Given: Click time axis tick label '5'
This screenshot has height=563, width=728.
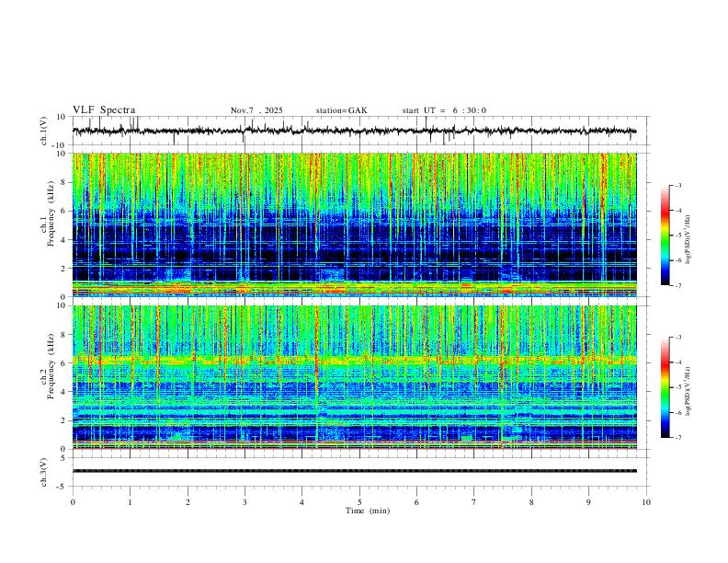Looking at the screenshot, I should tap(359, 502).
